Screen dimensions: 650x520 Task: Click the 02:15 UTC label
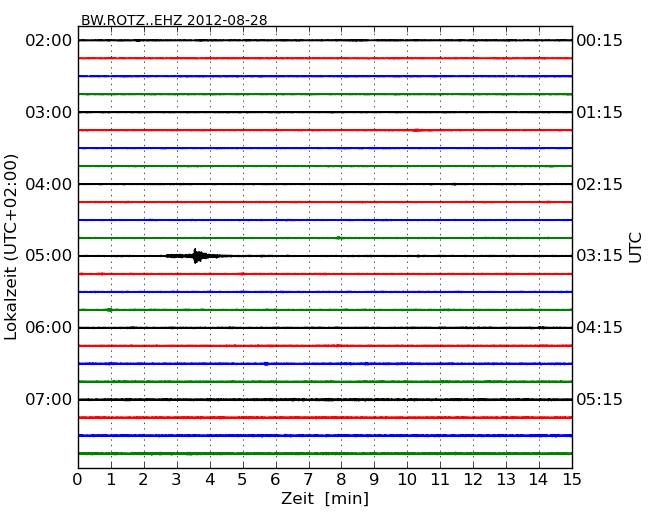(x=599, y=184)
